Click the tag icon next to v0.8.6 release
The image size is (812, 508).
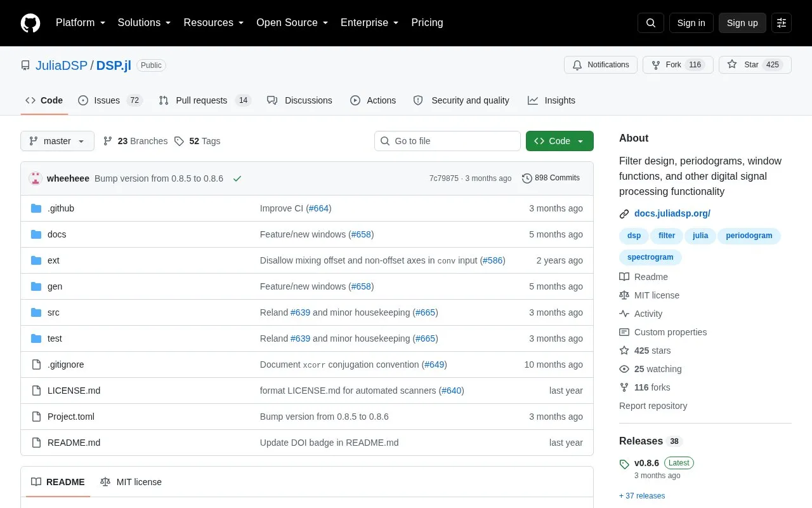[624, 464]
